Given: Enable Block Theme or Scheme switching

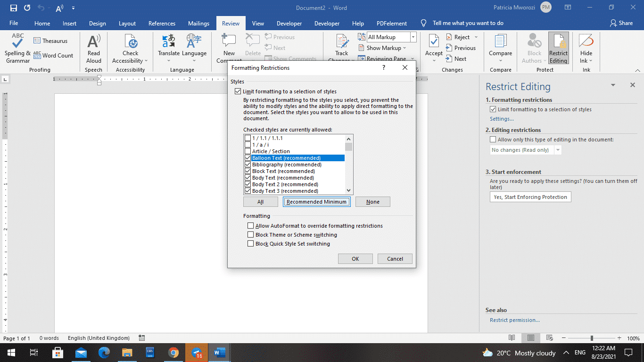Looking at the screenshot, I should pyautogui.click(x=250, y=234).
